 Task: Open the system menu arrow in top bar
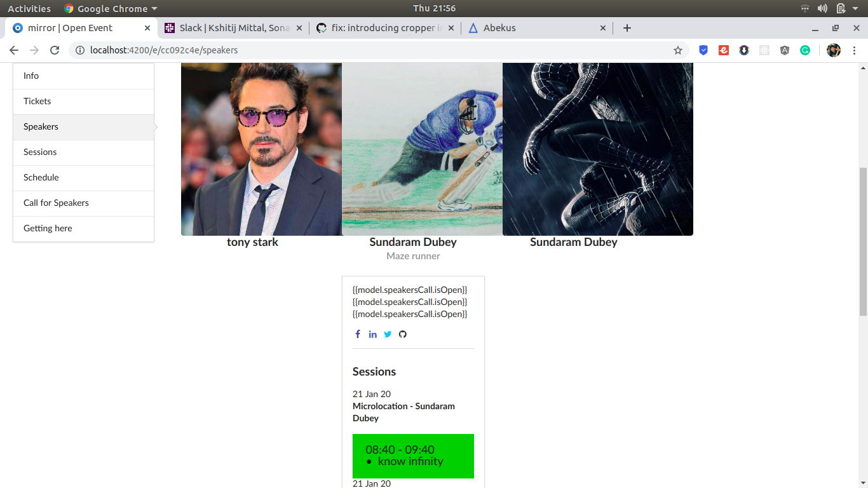point(855,8)
